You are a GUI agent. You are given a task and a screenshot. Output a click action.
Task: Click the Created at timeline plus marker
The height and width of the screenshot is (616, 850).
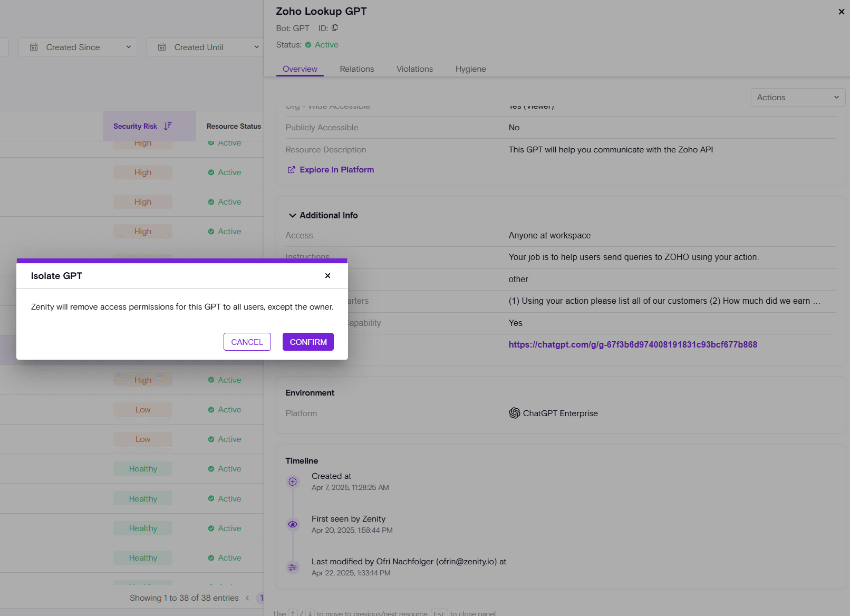(293, 482)
